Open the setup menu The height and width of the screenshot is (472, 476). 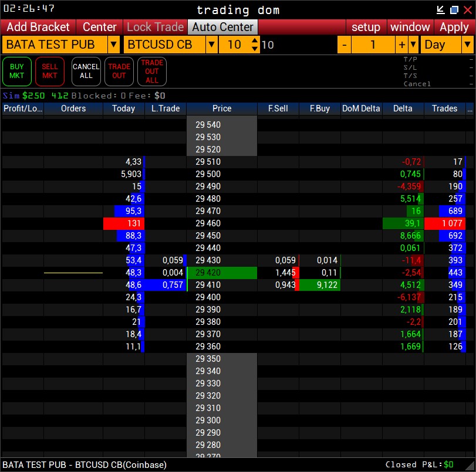[366, 27]
